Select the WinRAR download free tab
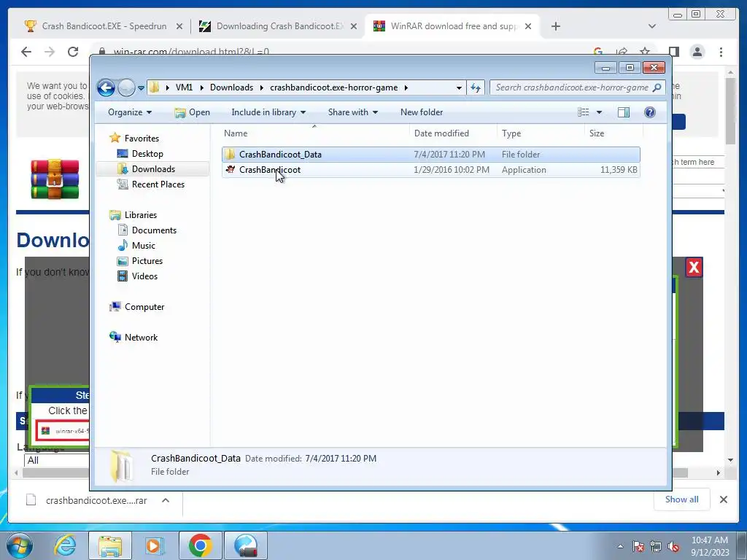The height and width of the screenshot is (560, 747). [452, 26]
